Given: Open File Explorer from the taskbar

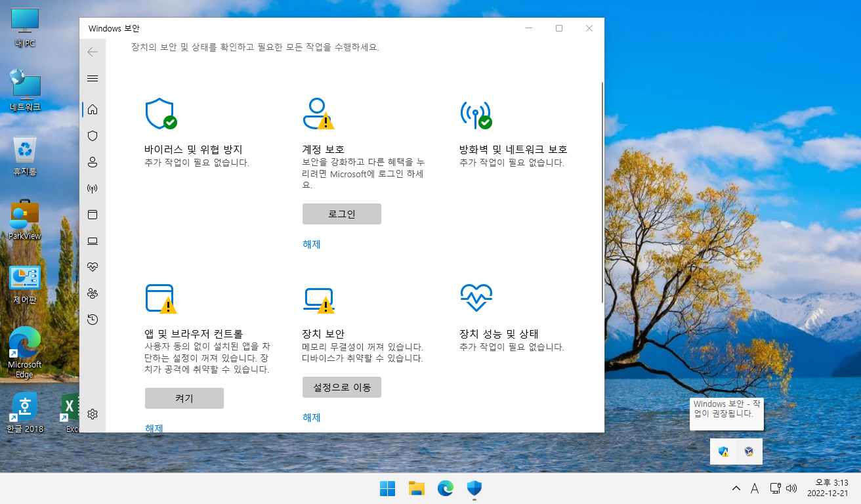Looking at the screenshot, I should pyautogui.click(x=417, y=488).
